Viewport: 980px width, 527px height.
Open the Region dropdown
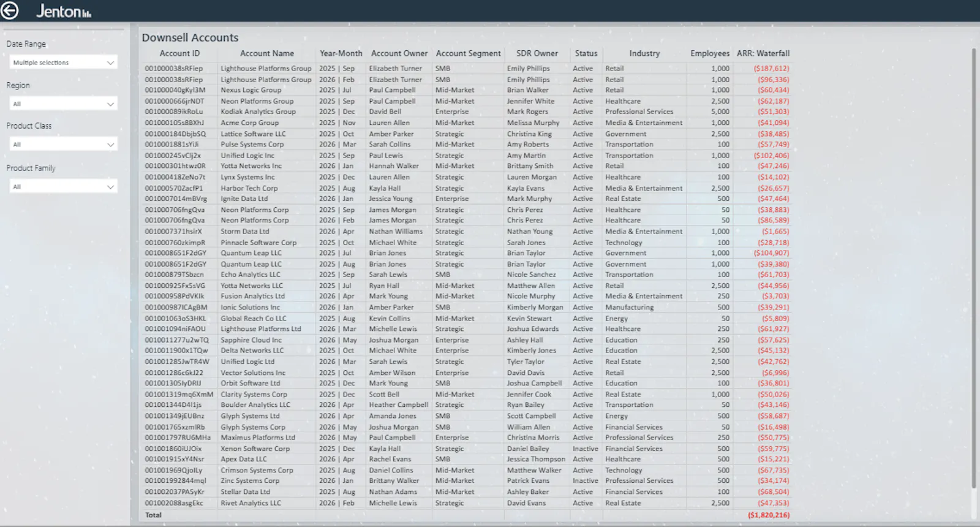coord(64,104)
